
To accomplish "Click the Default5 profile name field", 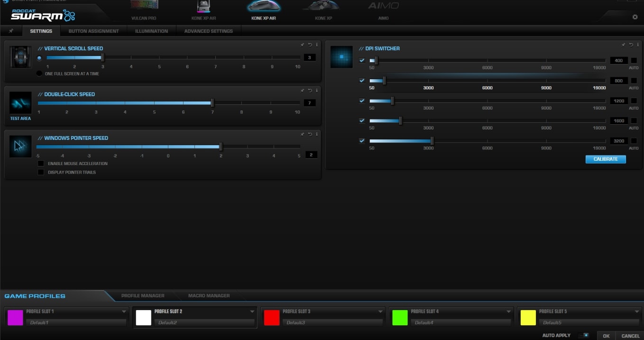I will (x=589, y=322).
